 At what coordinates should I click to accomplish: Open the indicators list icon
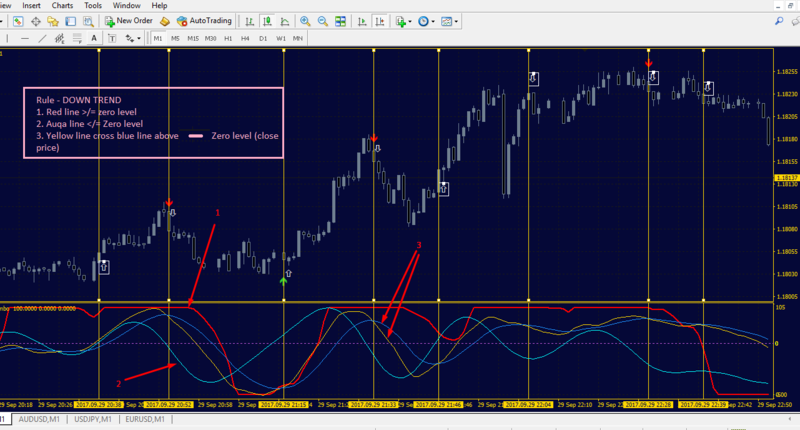401,21
